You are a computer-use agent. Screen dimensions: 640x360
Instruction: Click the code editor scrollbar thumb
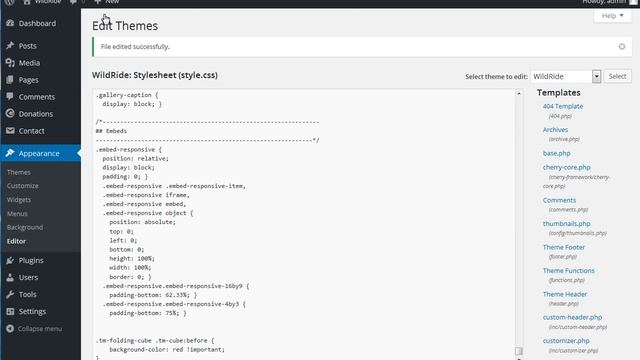click(x=519, y=351)
